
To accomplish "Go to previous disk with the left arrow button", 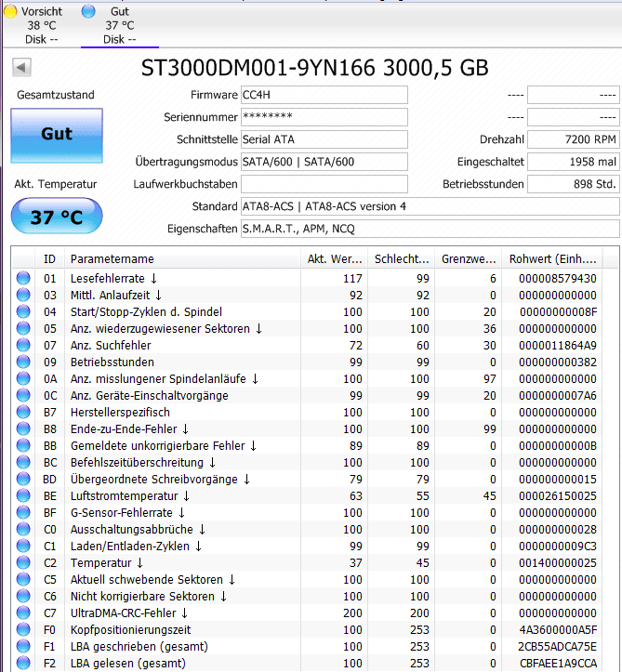I will (21, 67).
